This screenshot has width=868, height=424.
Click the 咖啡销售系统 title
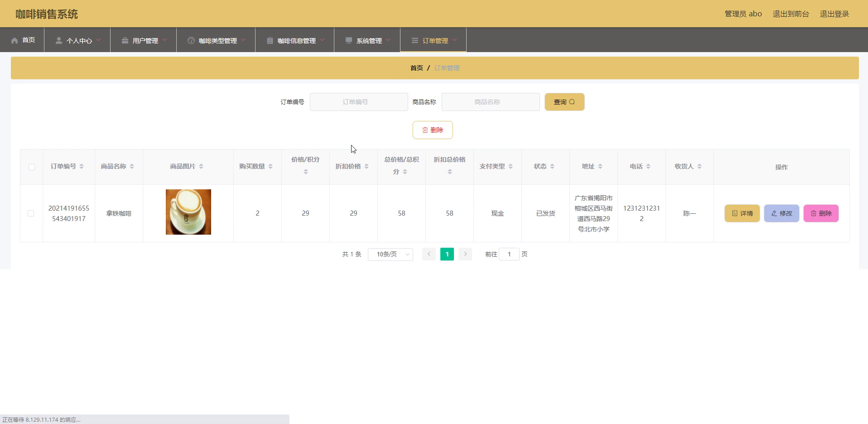[x=47, y=14]
